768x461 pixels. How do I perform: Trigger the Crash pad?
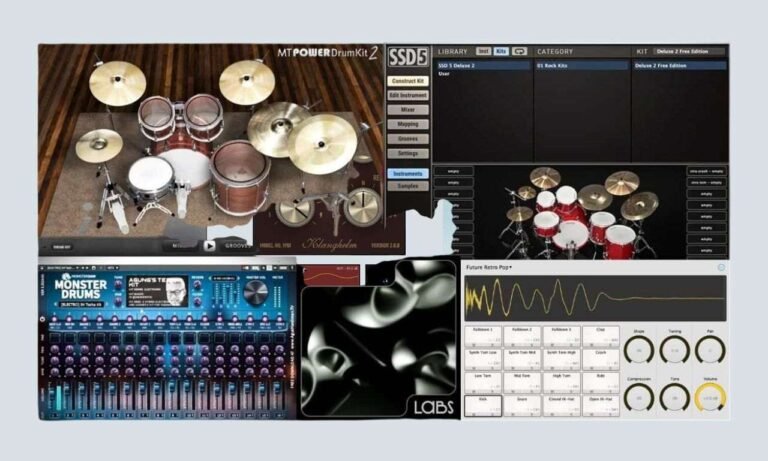pyautogui.click(x=600, y=360)
